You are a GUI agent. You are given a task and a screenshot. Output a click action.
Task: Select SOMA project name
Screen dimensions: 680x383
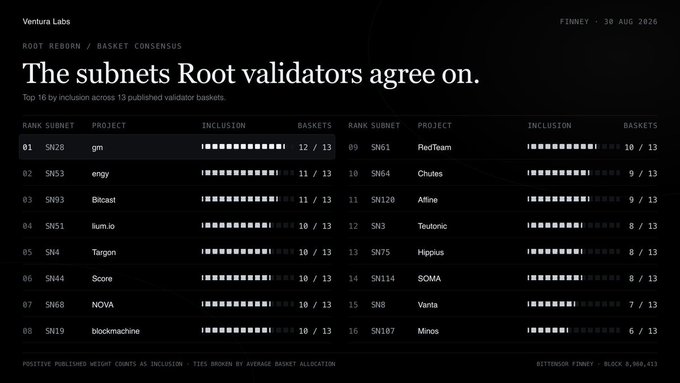tap(429, 278)
